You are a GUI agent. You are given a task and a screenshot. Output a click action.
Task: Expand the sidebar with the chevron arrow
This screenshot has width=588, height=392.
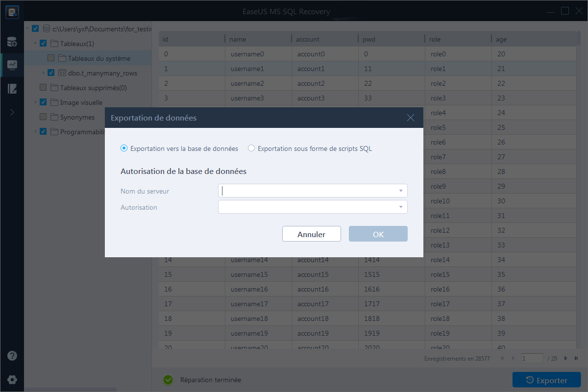pos(12,112)
